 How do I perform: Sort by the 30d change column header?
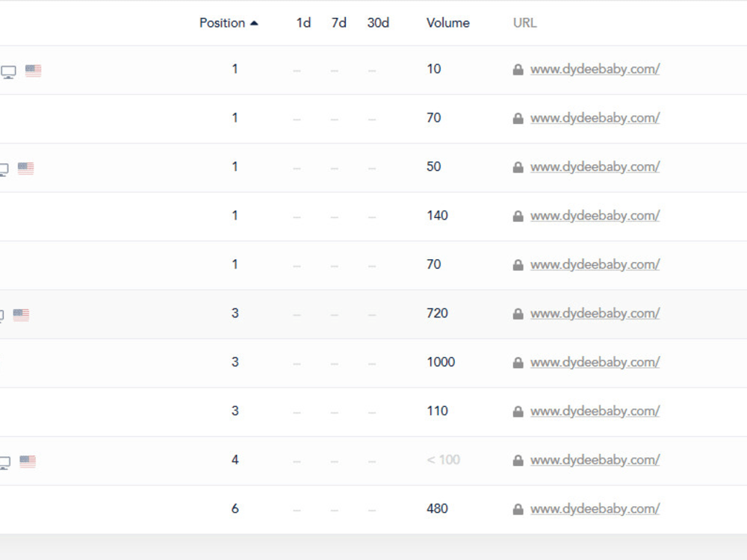[x=378, y=23]
